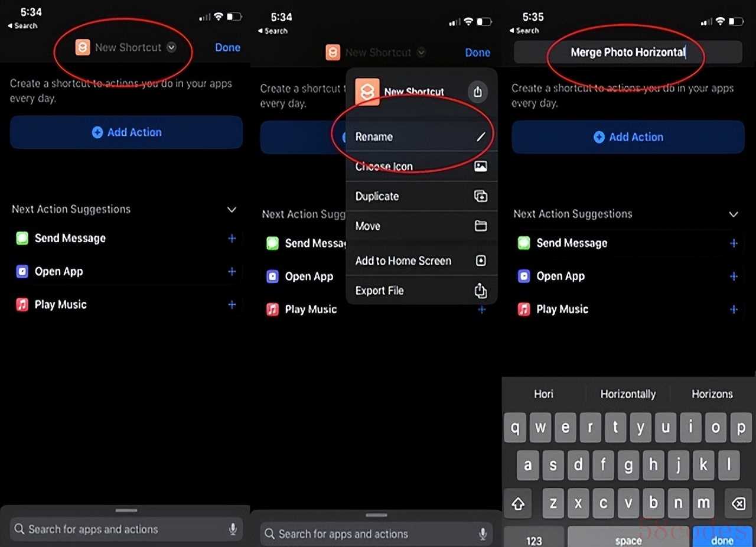This screenshot has height=547, width=756.
Task: Pick the Hori keyboard suggestion
Action: pos(544,394)
